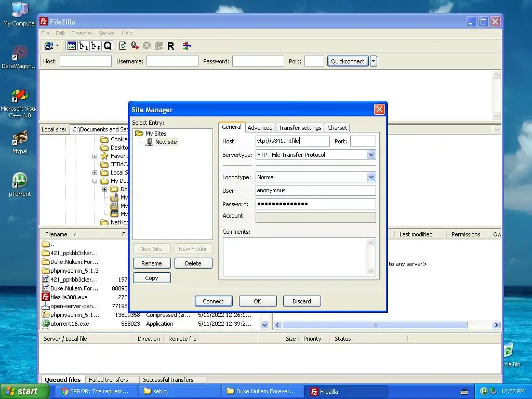
Task: Close the Site Manager dialog
Action: (379, 109)
